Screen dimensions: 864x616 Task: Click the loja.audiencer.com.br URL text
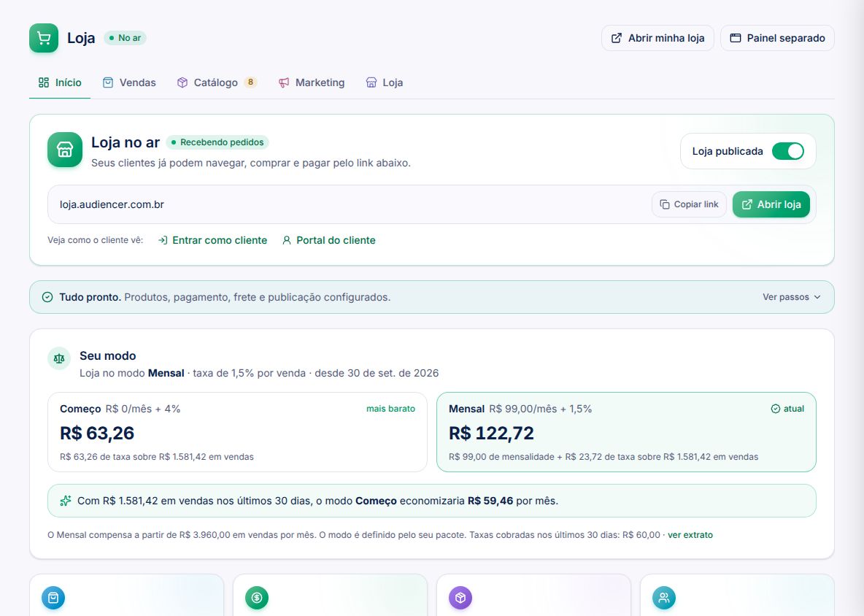point(112,204)
